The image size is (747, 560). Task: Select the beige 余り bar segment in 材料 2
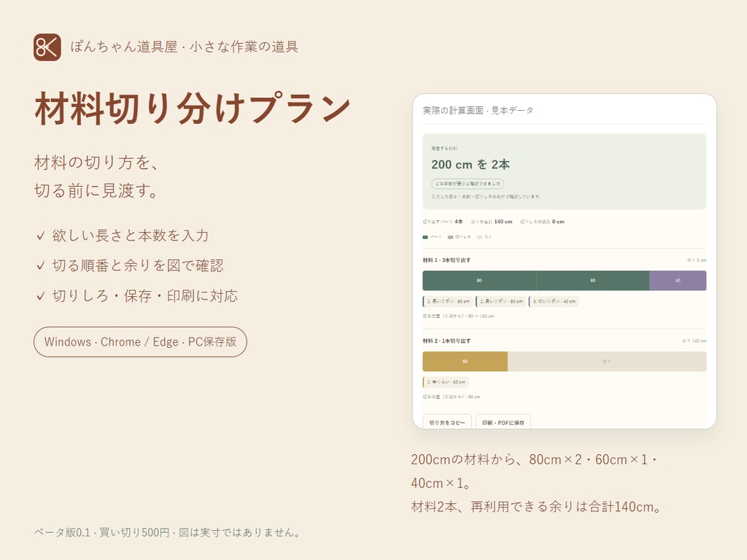click(607, 362)
